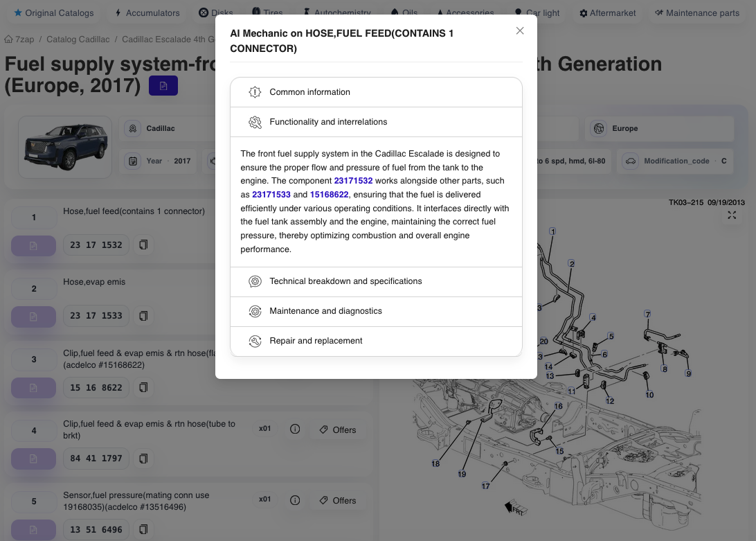Image resolution: width=756 pixels, height=541 pixels.
Task: Select position 1 row in parts list
Action: tap(34, 218)
